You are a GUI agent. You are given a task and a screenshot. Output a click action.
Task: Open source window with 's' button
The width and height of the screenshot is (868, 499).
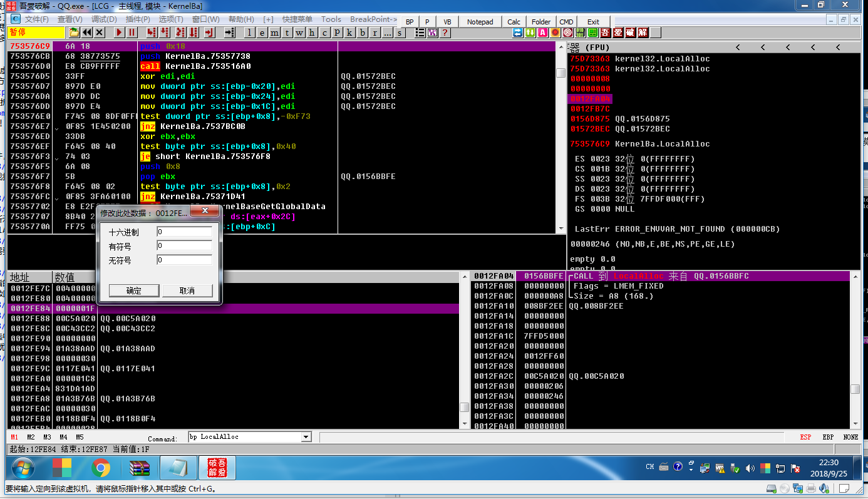(400, 32)
